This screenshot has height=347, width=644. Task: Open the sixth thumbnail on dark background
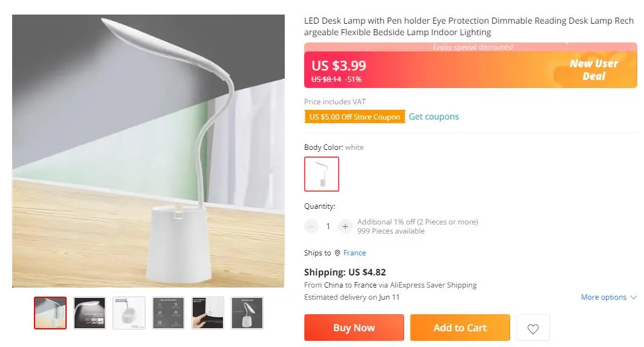247,312
